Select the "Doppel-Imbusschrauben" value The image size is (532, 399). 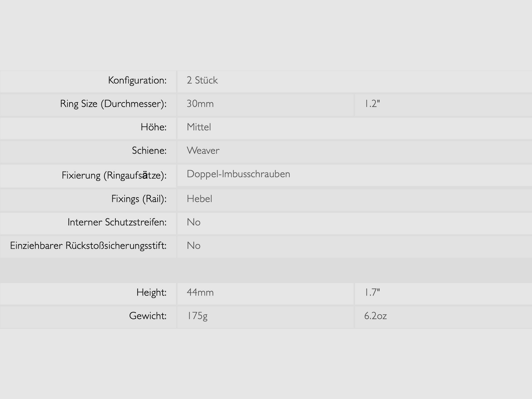pos(238,174)
